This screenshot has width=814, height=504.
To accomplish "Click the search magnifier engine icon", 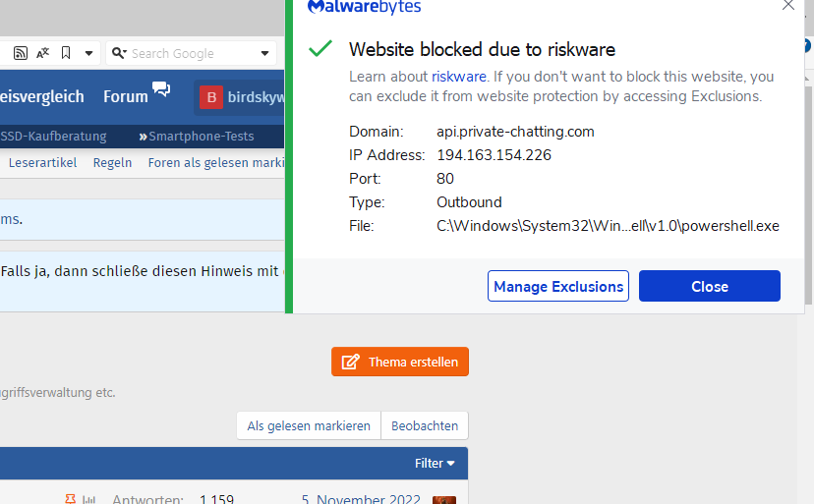I will coord(119,53).
